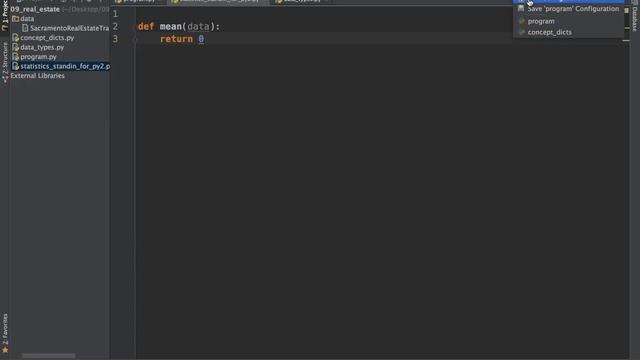The image size is (640, 360).
Task: Click line number 1 in the gutter
Action: 115,14
